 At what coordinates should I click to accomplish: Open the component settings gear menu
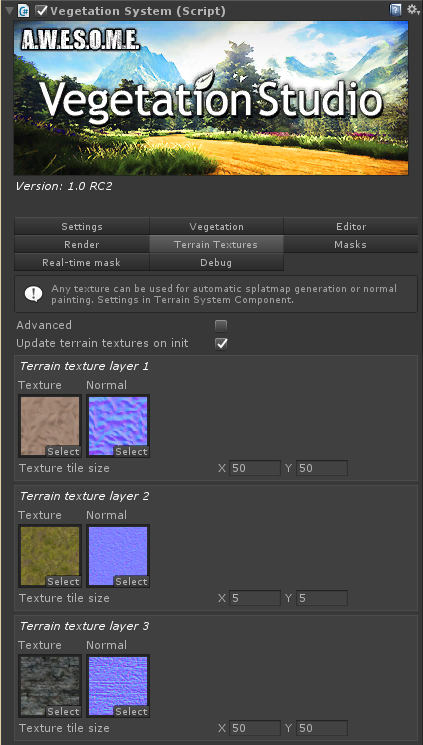click(412, 10)
